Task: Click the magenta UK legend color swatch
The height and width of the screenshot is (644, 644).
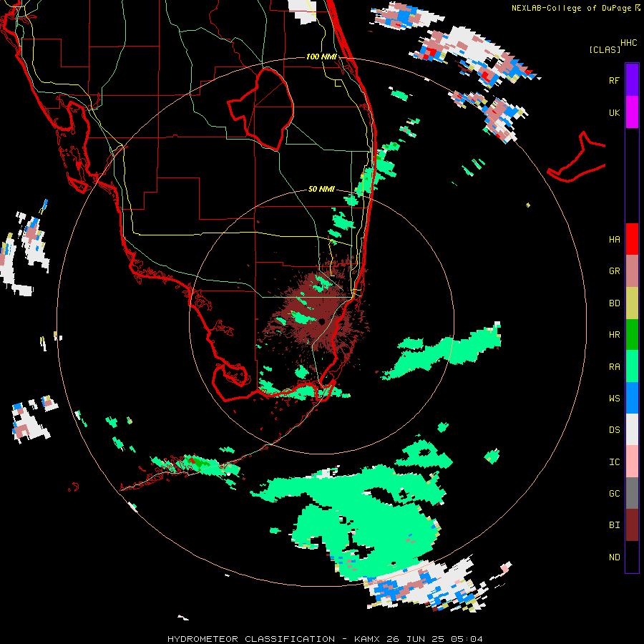Action: tap(632, 112)
